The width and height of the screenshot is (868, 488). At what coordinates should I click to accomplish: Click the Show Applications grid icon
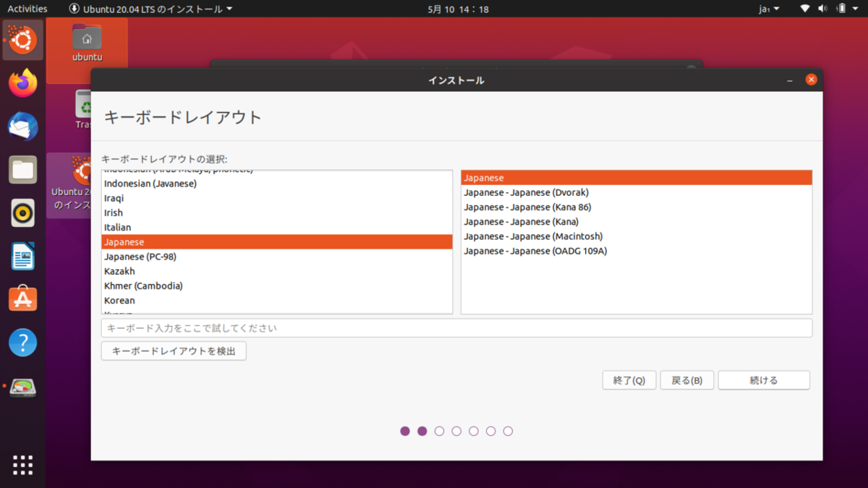pyautogui.click(x=22, y=465)
